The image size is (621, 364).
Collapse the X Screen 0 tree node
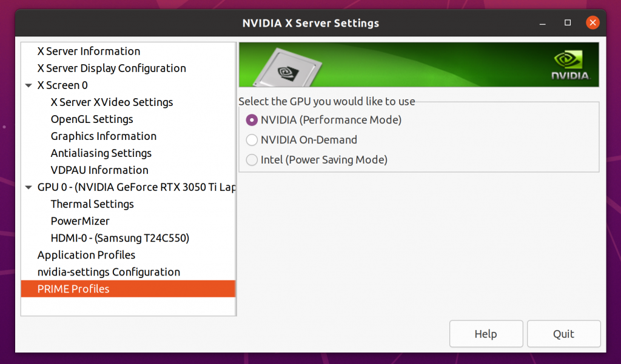point(29,85)
